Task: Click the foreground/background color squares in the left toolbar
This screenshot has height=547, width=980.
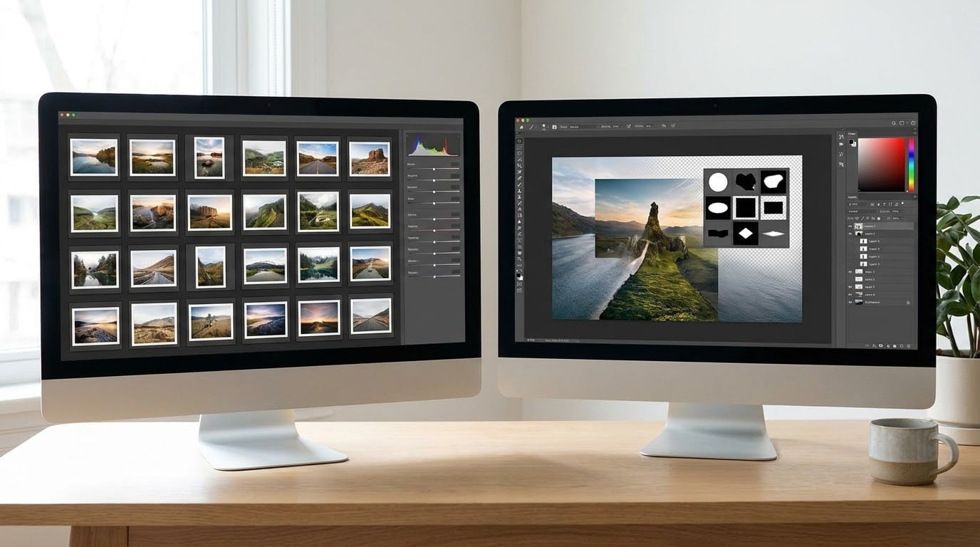Action: click(x=520, y=276)
